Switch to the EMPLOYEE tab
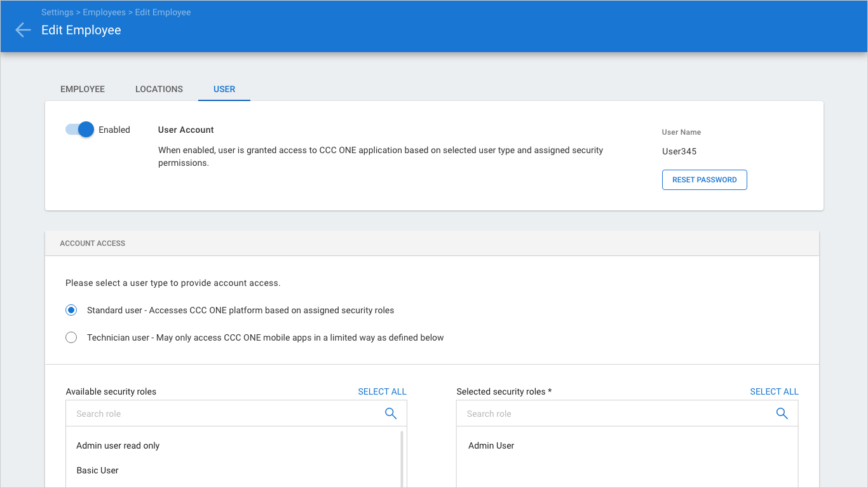 point(83,89)
